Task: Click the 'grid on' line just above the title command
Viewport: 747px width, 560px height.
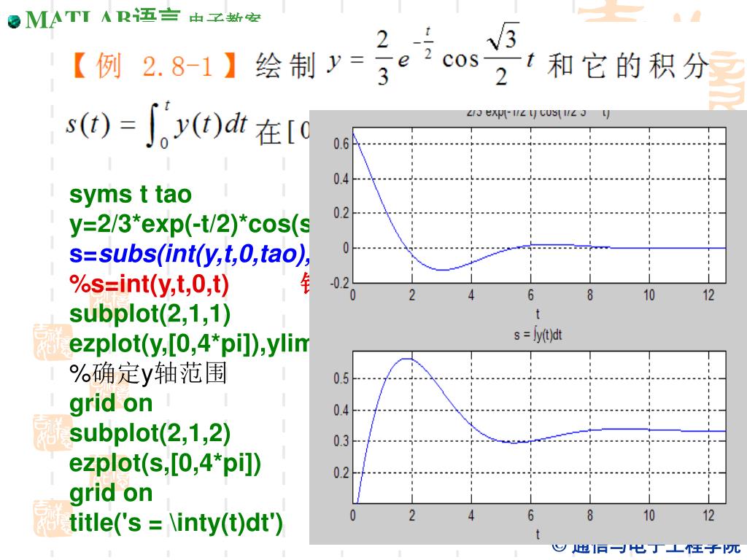Action: pos(111,493)
